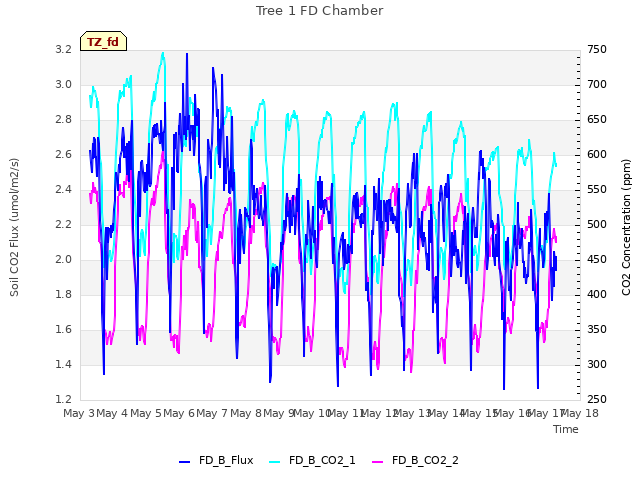The image size is (640, 480).
Task: Click the 1.2 left axis tick label
Action: (63, 400)
